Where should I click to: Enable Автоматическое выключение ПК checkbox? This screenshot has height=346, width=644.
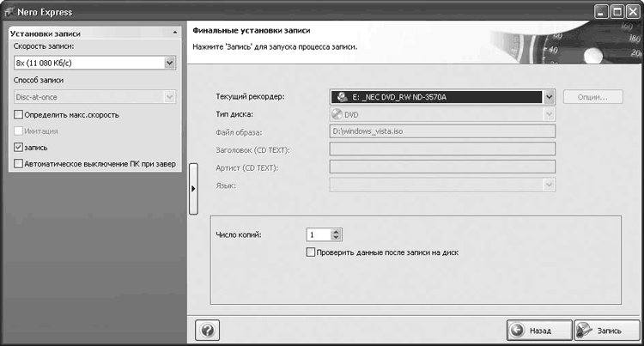click(x=19, y=163)
